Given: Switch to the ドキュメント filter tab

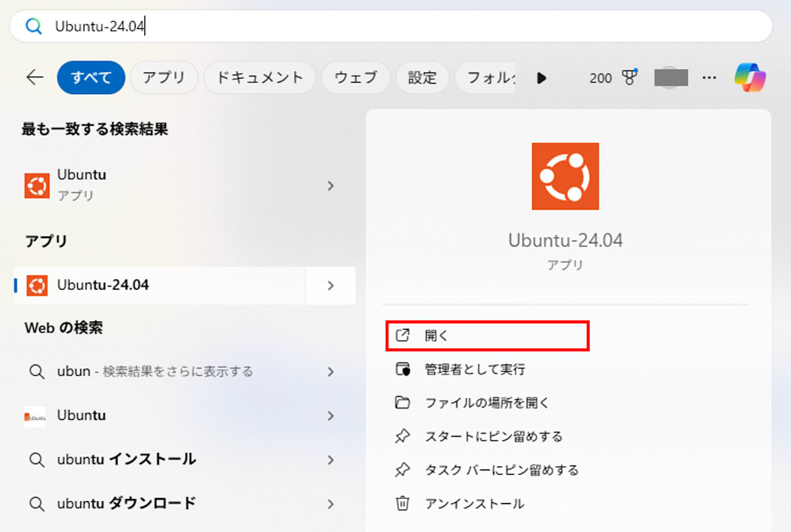Looking at the screenshot, I should pyautogui.click(x=260, y=78).
